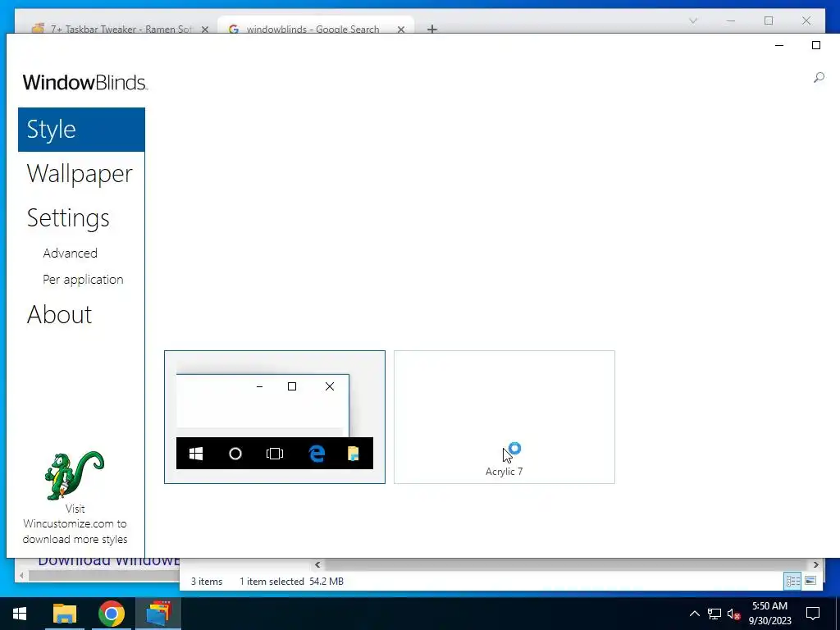The height and width of the screenshot is (630, 840).
Task: Click scroll right arrow in Explorer scrollbar
Action: [816, 564]
